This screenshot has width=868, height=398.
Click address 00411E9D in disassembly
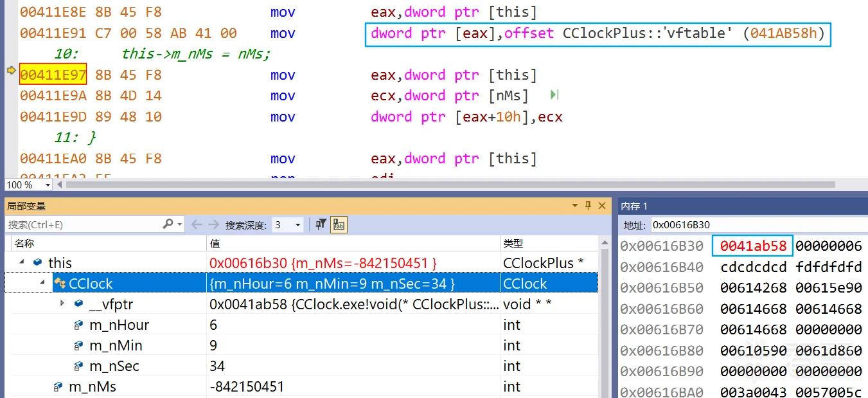[53, 117]
